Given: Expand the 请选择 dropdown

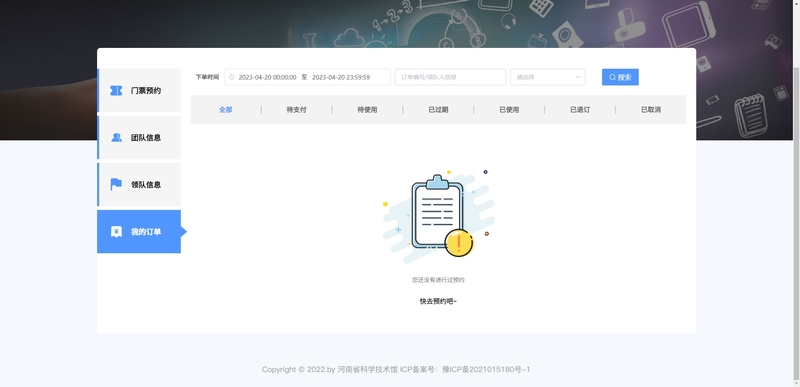Looking at the screenshot, I should click(x=548, y=77).
